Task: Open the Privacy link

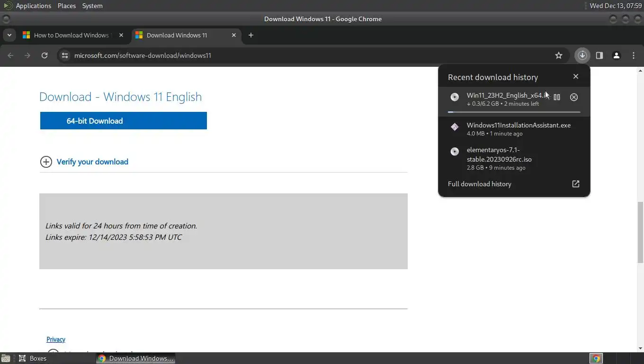Action: tap(56, 339)
